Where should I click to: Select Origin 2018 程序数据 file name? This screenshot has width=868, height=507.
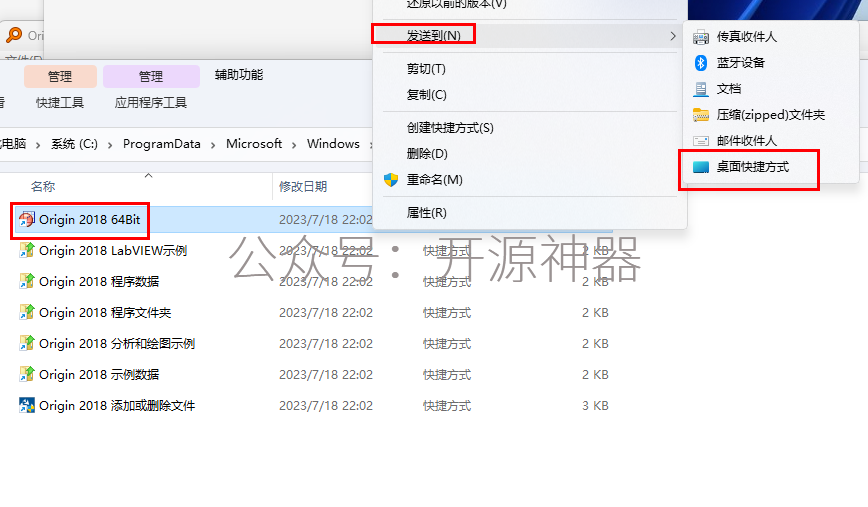tap(99, 282)
